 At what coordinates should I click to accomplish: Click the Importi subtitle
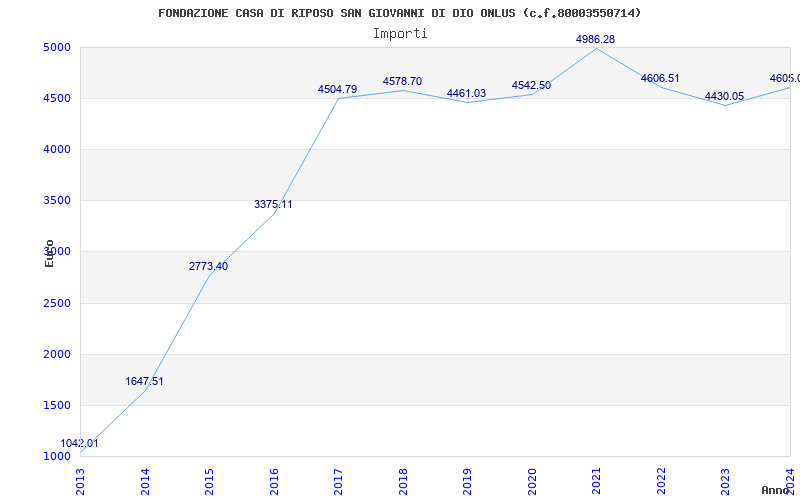[x=400, y=34]
